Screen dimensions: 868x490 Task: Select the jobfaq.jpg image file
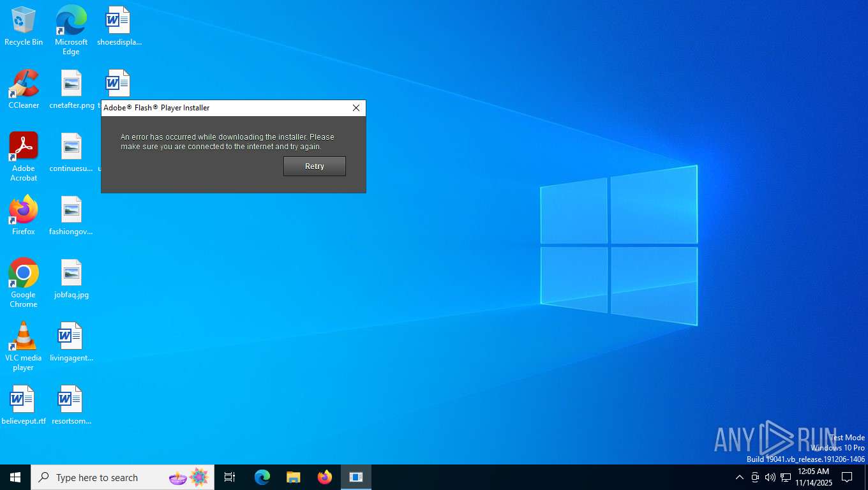pos(71,279)
